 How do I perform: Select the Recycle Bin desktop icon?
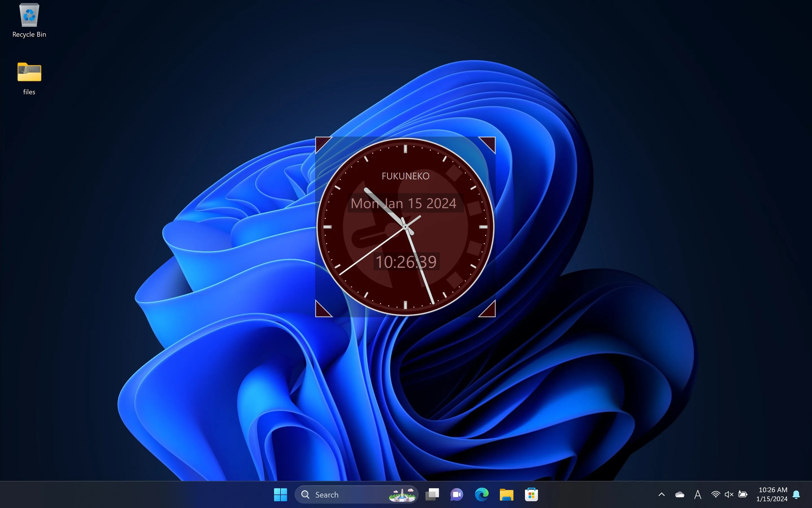coord(29,21)
